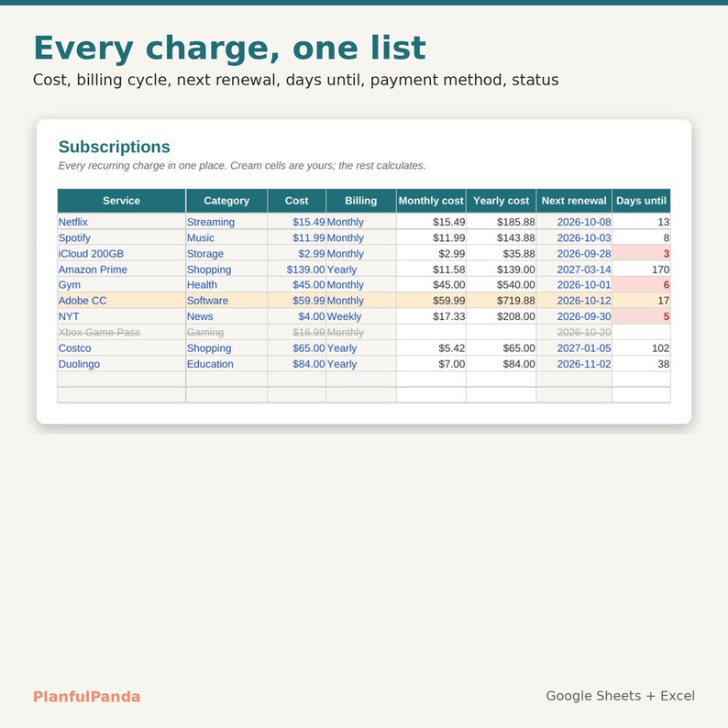Screen dimensions: 728x728
Task: Select the Amazon Prime service cell
Action: pyautogui.click(x=122, y=270)
